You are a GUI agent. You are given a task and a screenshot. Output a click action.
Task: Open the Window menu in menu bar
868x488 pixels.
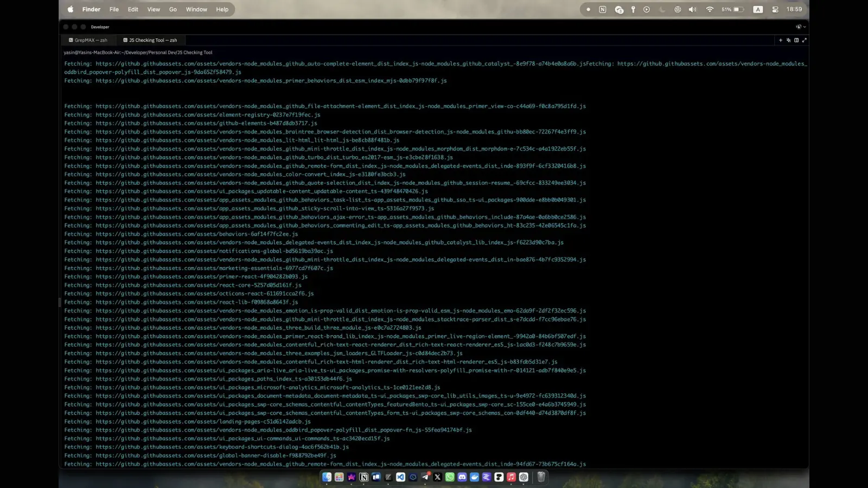(196, 9)
